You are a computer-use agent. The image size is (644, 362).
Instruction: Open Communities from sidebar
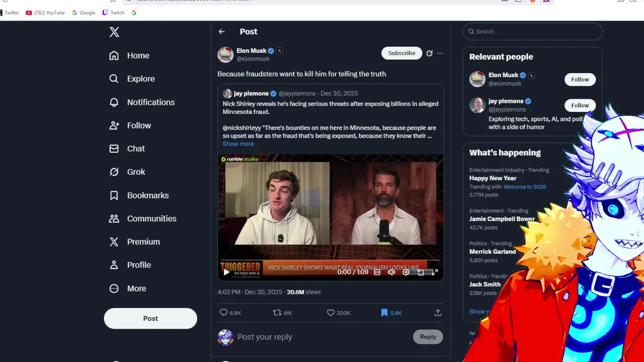(x=143, y=218)
